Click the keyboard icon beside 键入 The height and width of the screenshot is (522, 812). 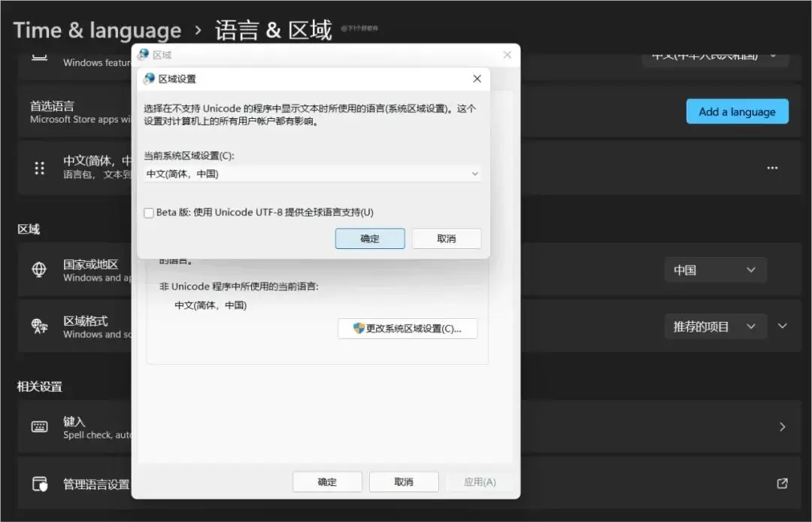(40, 426)
